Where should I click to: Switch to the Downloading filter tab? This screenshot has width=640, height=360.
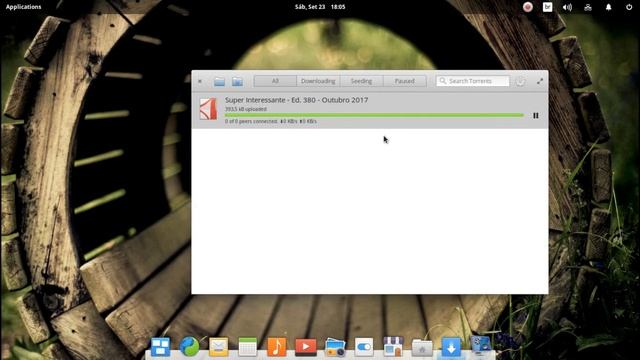pos(318,81)
